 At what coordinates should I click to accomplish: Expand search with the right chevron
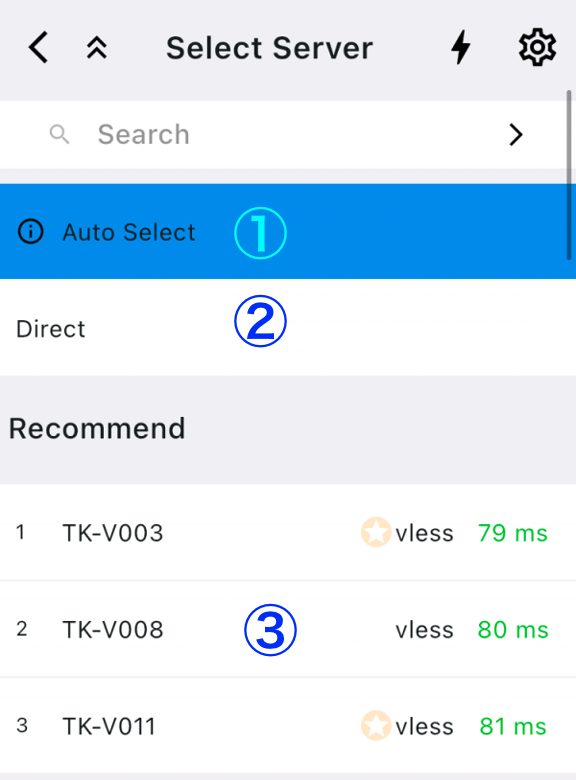tap(516, 134)
